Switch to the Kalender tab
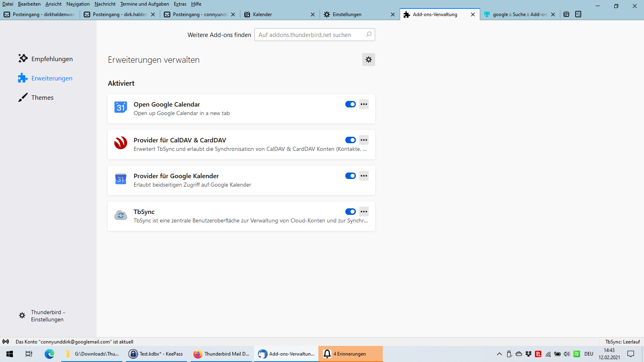 coord(280,14)
